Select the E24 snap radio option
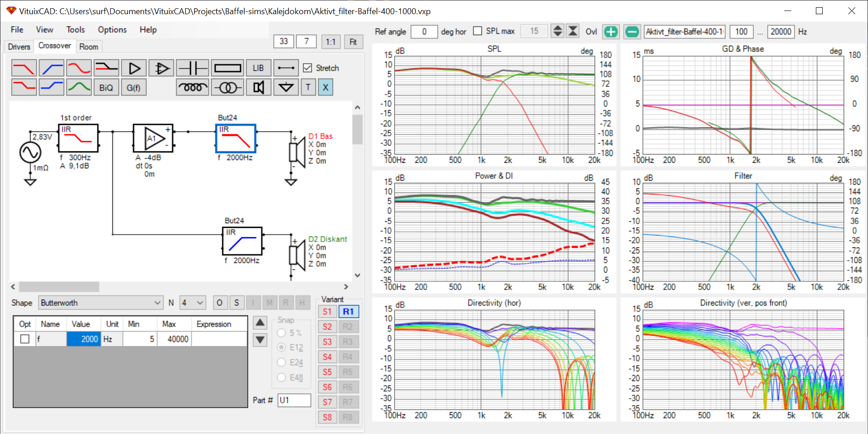 [x=282, y=363]
